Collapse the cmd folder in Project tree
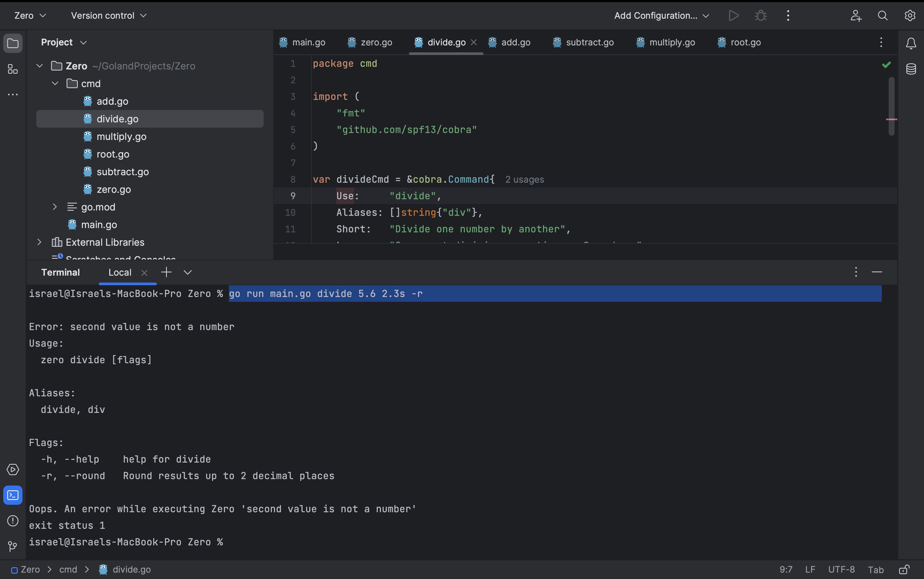The height and width of the screenshot is (579, 924). pyautogui.click(x=55, y=83)
